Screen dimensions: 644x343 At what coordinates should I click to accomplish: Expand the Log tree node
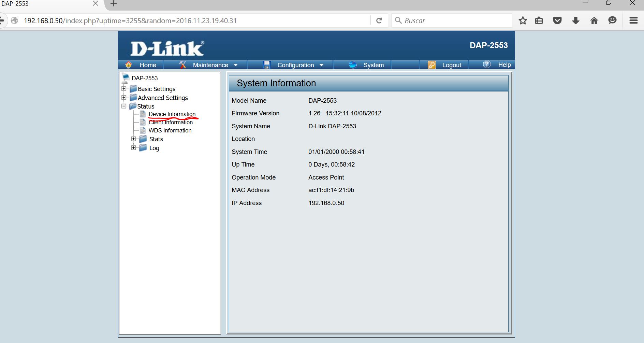[x=134, y=148]
